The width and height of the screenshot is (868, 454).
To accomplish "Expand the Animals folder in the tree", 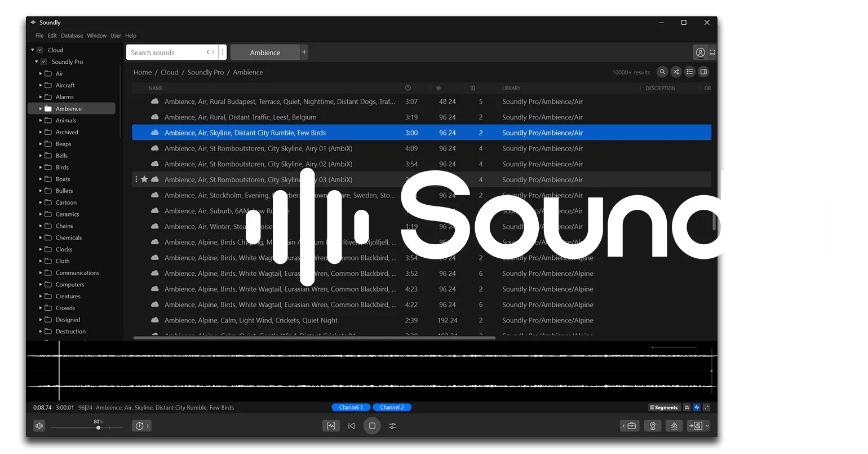I will tap(41, 120).
